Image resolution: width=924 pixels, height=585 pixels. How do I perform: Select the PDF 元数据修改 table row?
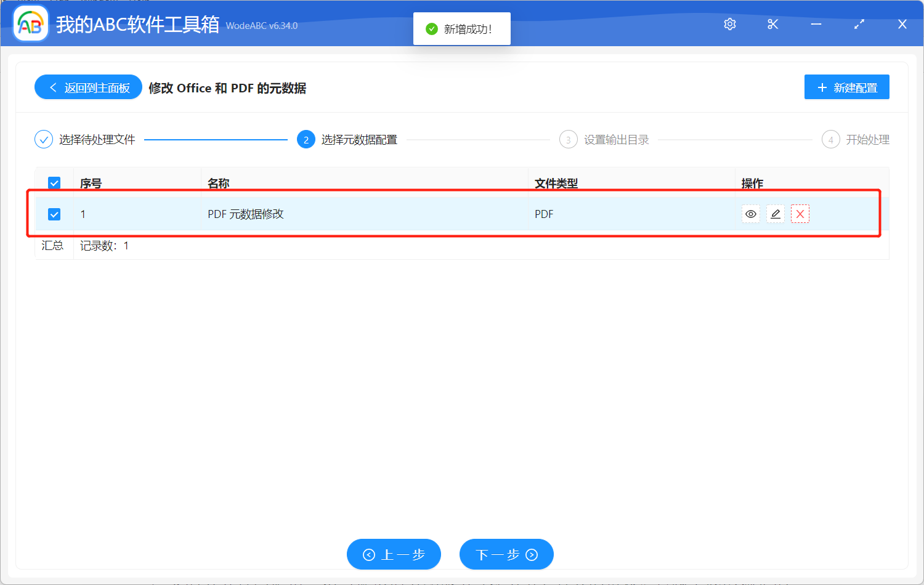(x=370, y=214)
